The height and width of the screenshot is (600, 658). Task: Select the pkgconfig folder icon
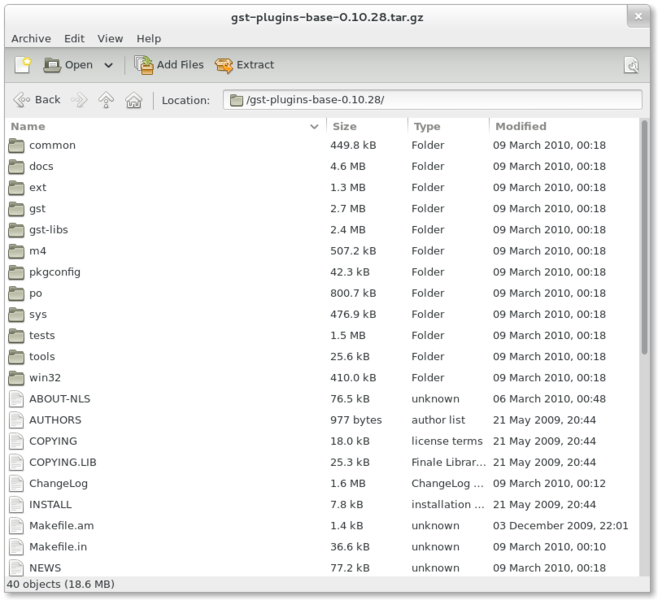tap(16, 272)
